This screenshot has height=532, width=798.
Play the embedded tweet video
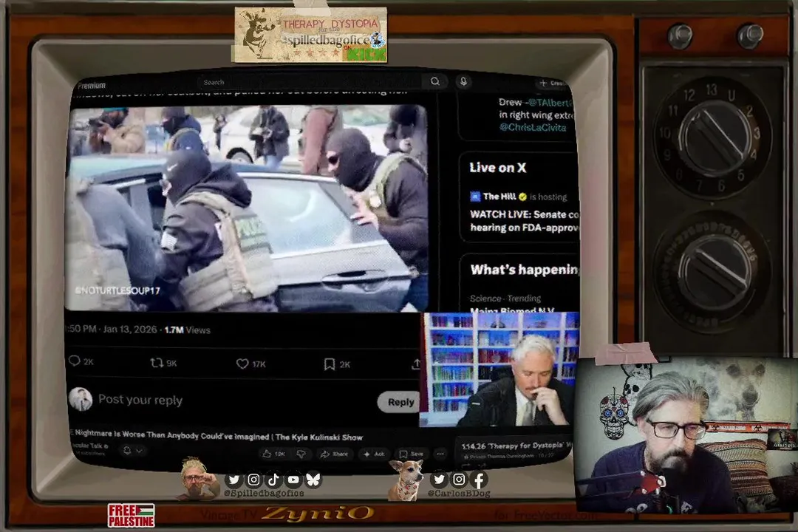click(246, 208)
